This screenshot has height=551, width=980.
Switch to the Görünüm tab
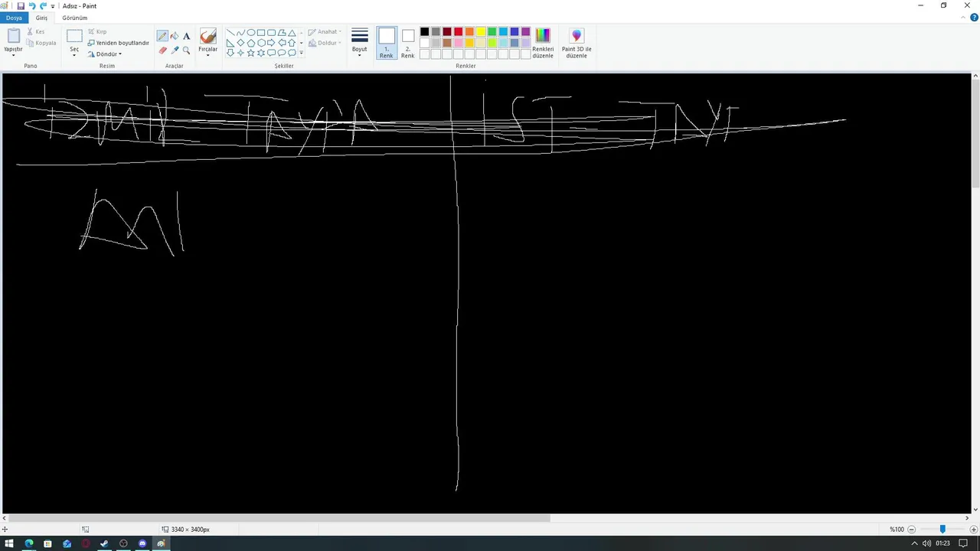pos(75,18)
